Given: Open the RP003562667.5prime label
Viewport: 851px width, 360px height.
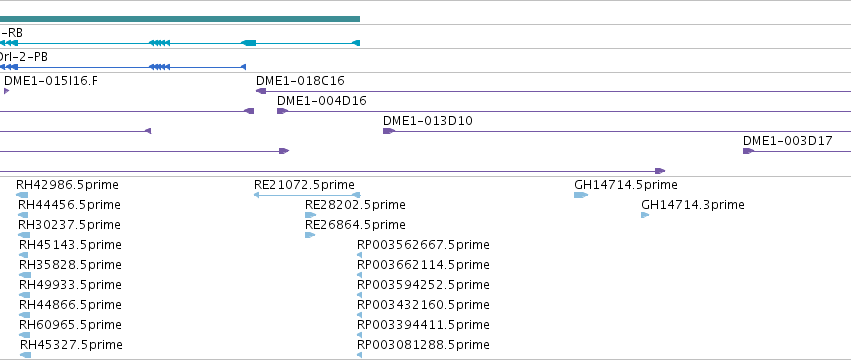Looking at the screenshot, I should [x=423, y=245].
